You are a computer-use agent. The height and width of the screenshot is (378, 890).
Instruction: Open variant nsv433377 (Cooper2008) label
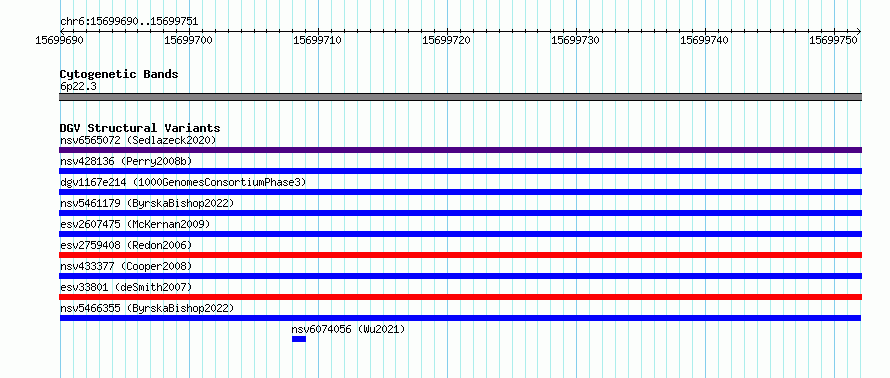click(x=126, y=266)
